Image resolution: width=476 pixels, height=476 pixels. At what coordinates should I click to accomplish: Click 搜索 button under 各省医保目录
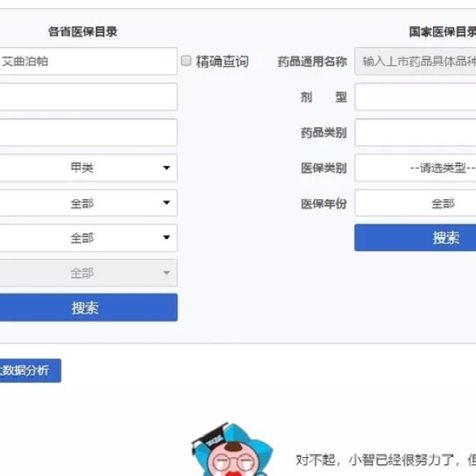pyautogui.click(x=88, y=307)
